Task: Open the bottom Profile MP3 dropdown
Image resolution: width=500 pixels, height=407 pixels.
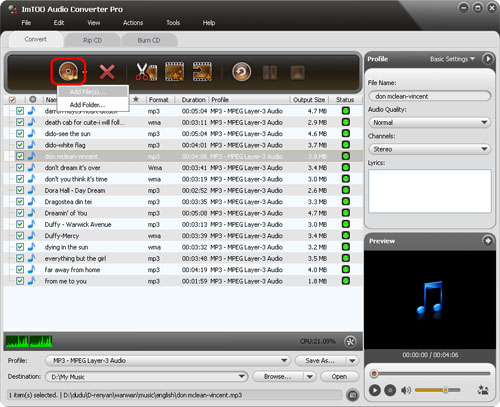Action: [167, 360]
